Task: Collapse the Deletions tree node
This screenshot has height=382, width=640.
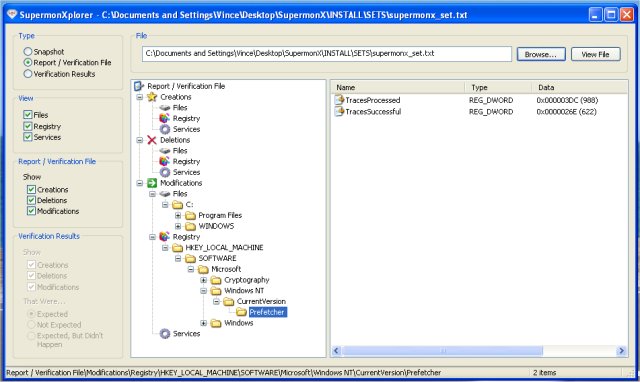Action: pos(140,140)
